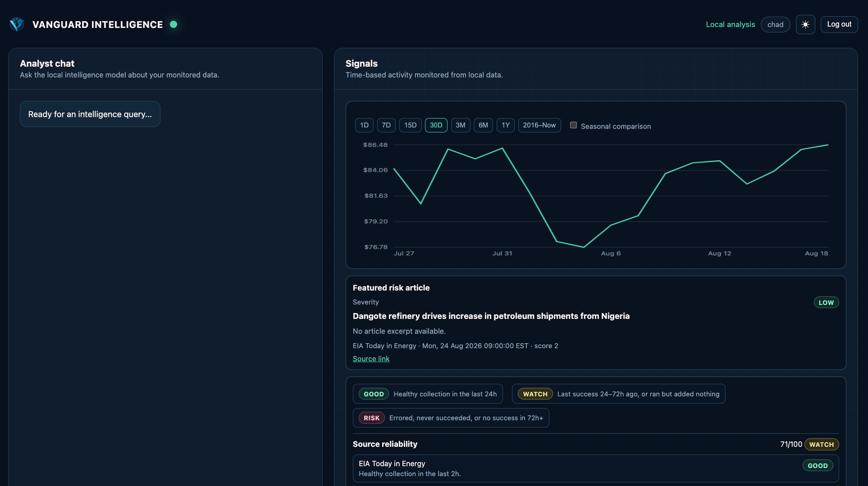Open the featured article Source link
868x486 pixels.
pyautogui.click(x=371, y=359)
